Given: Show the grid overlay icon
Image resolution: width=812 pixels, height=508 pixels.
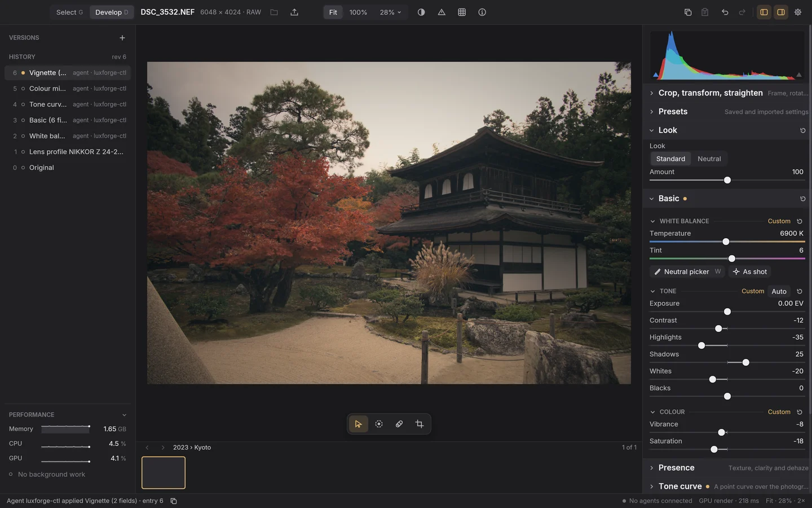Looking at the screenshot, I should click(x=462, y=12).
